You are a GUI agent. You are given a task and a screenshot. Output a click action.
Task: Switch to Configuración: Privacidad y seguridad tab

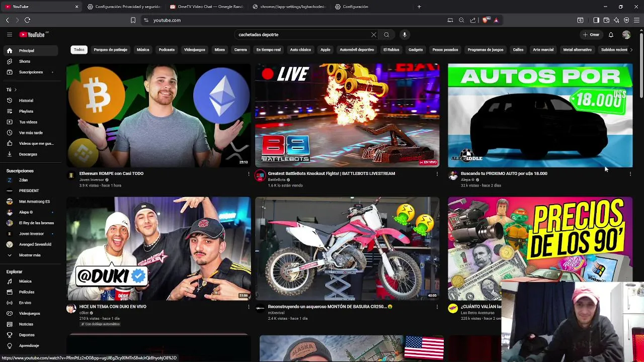point(124,7)
